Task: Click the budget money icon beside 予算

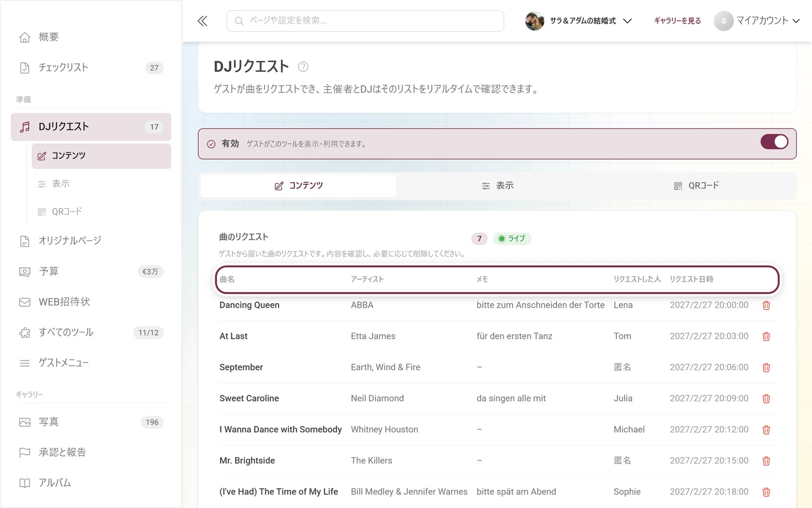Action: point(25,271)
